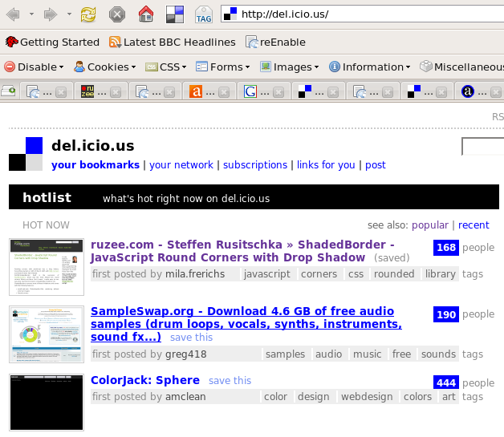
Task: Open the ColorJack: Sphere bookmark title
Action: point(145,380)
